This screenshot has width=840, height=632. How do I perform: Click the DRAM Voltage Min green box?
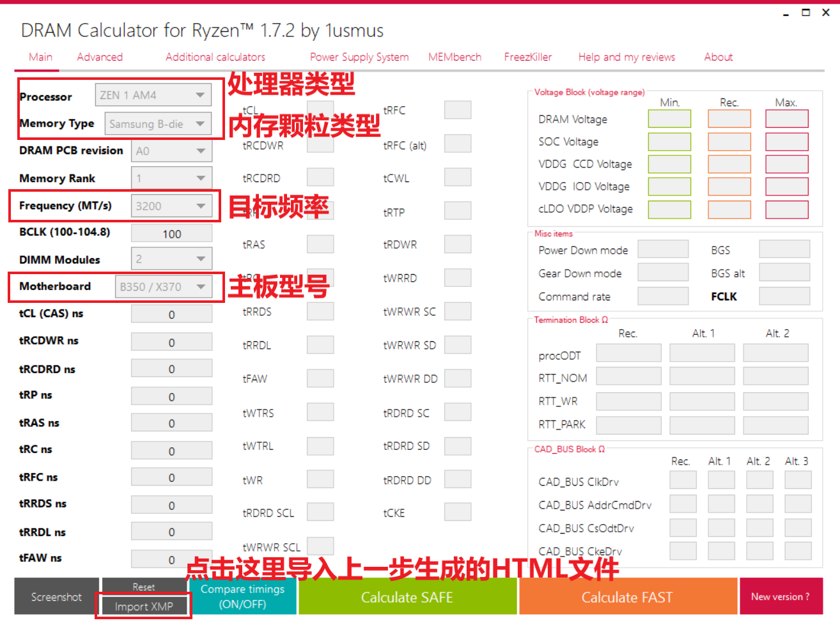(x=669, y=119)
